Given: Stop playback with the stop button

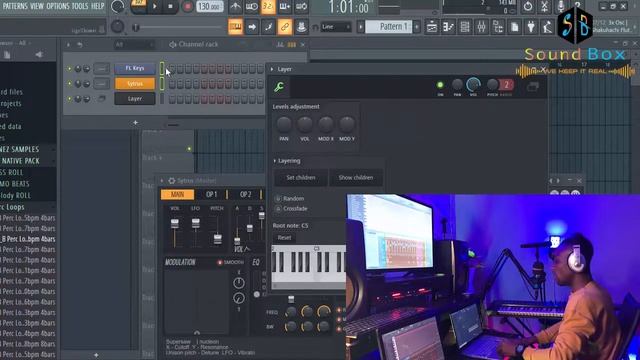Looking at the screenshot, I should point(170,7).
